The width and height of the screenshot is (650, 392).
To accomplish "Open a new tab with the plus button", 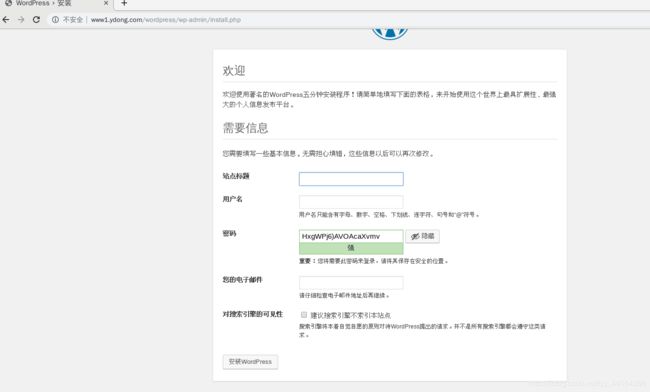I will (124, 3).
